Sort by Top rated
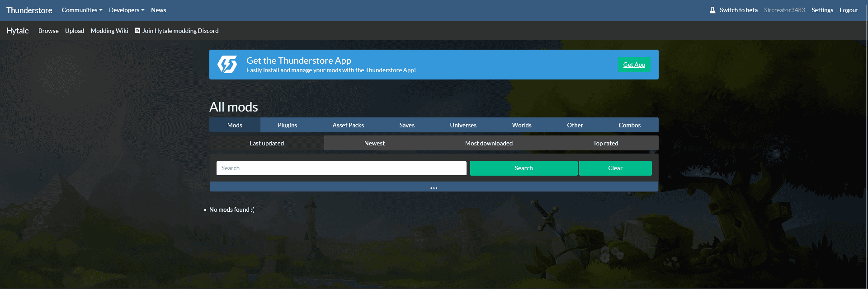The height and width of the screenshot is (289, 868). tap(605, 143)
